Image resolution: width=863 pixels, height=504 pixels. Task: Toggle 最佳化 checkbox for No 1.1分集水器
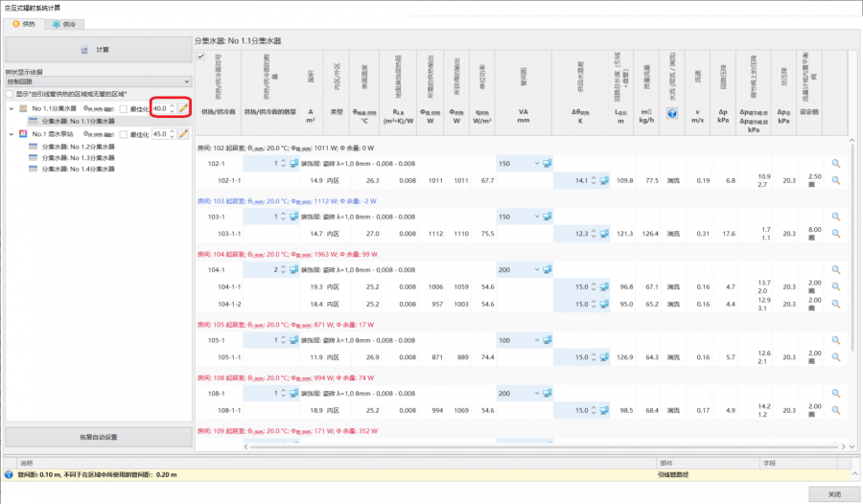[123, 108]
